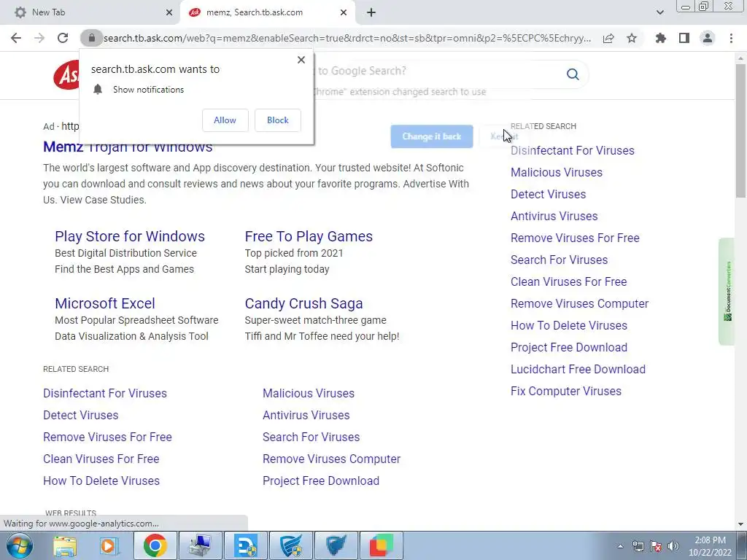The width and height of the screenshot is (747, 560).
Task: Click the volume speaker tray icon
Action: click(x=673, y=546)
